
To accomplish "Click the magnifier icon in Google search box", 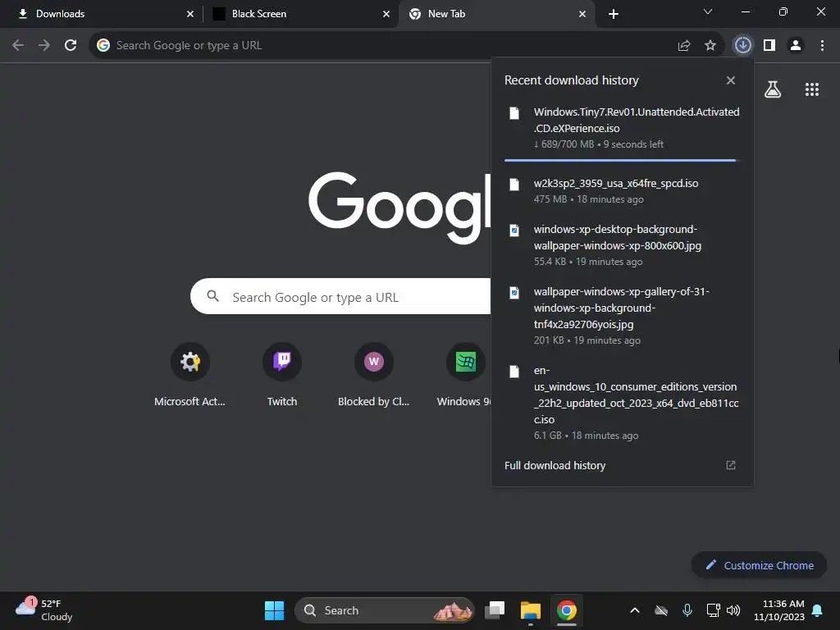I will tap(212, 295).
